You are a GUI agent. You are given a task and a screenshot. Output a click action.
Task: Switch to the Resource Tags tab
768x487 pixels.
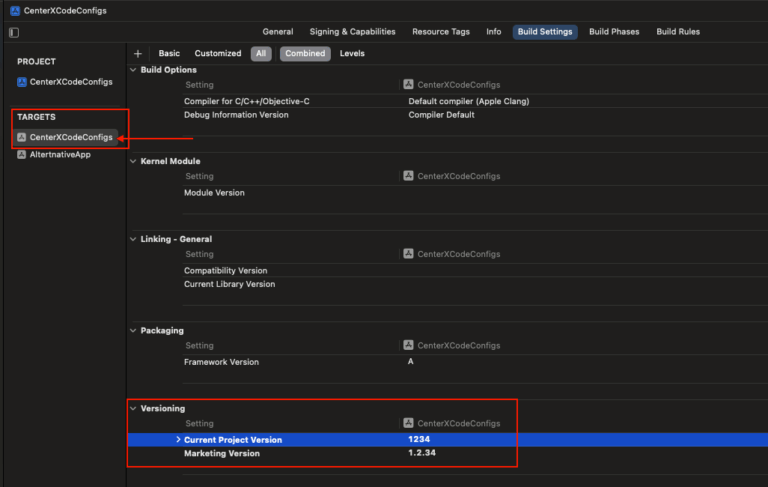pyautogui.click(x=441, y=32)
